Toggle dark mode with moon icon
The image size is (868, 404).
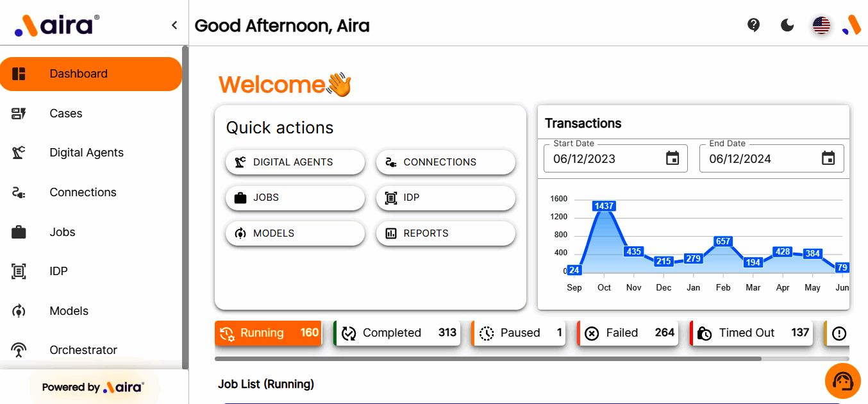click(x=787, y=25)
